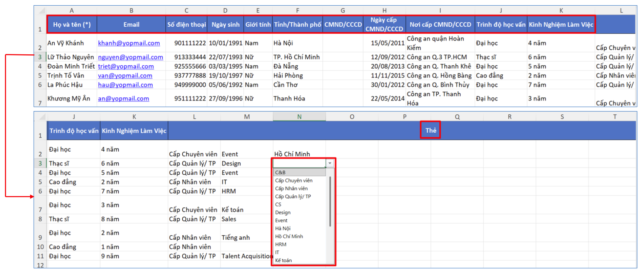Viewport: 644px width, 273px height.
Task: Choose "Cấp Chuyên viên" in the dropdown list
Action: click(x=294, y=181)
